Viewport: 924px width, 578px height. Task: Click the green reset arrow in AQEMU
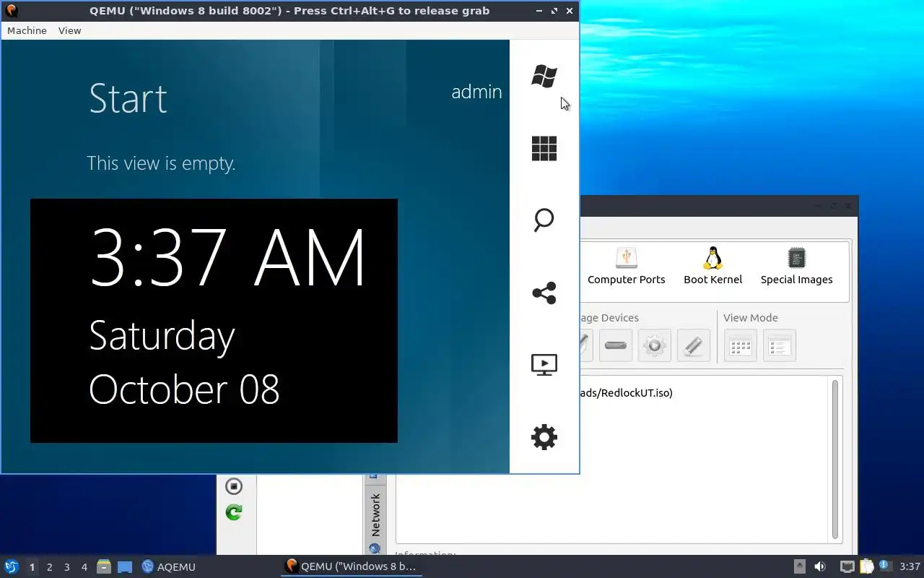click(233, 512)
